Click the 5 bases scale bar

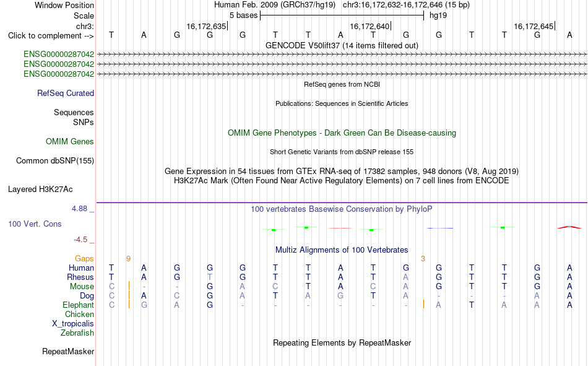pos(342,15)
